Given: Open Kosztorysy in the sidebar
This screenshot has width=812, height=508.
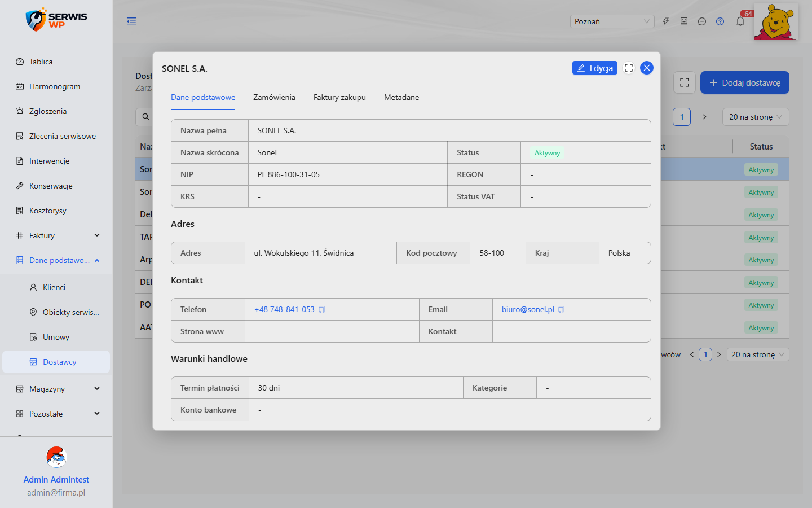Looking at the screenshot, I should click(56, 211).
